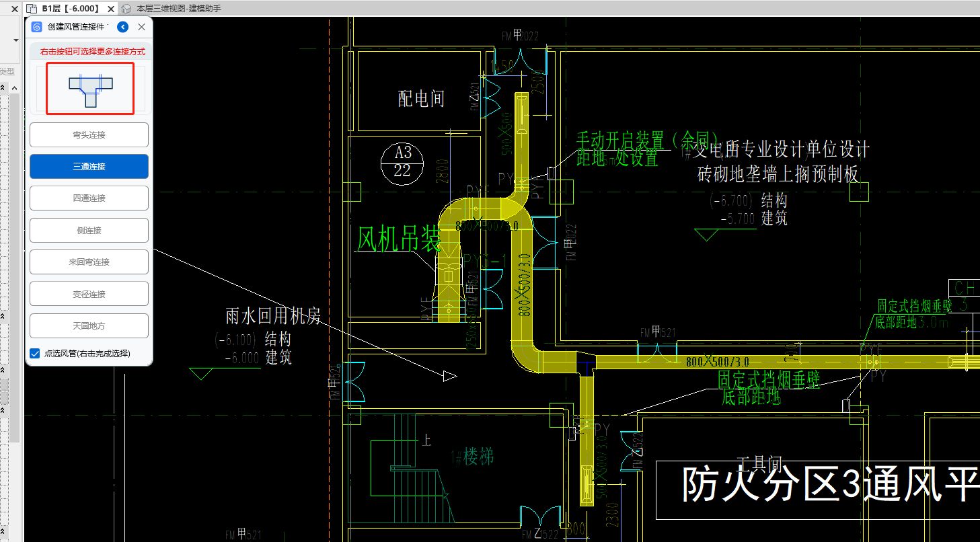The height and width of the screenshot is (542, 980).
Task: Switch to 本层三维视图-建模助手 tab
Action: pos(178,9)
